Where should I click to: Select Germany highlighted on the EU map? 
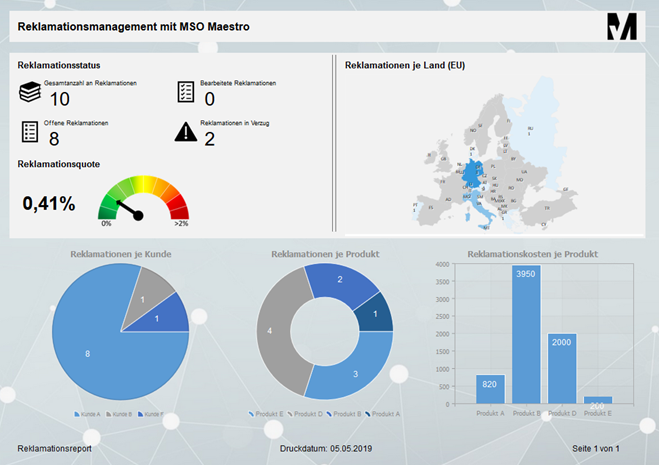[472, 173]
